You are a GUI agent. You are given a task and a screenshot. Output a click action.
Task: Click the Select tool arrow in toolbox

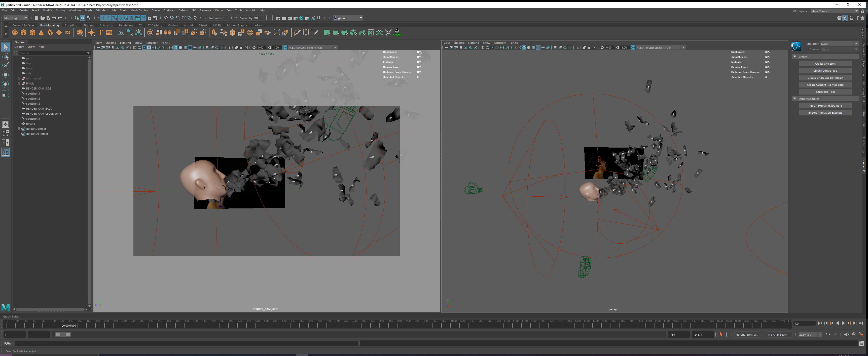pos(6,47)
